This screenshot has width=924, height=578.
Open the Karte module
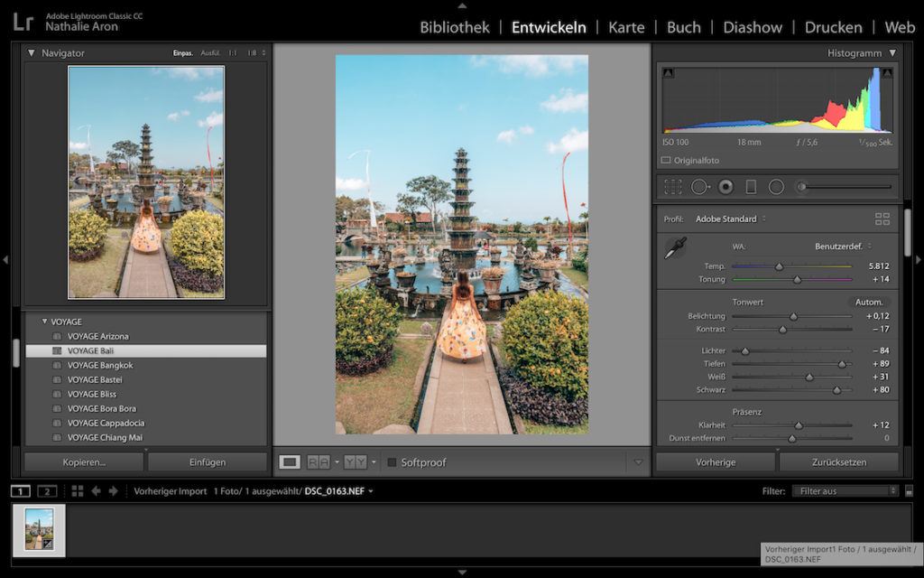coord(626,27)
